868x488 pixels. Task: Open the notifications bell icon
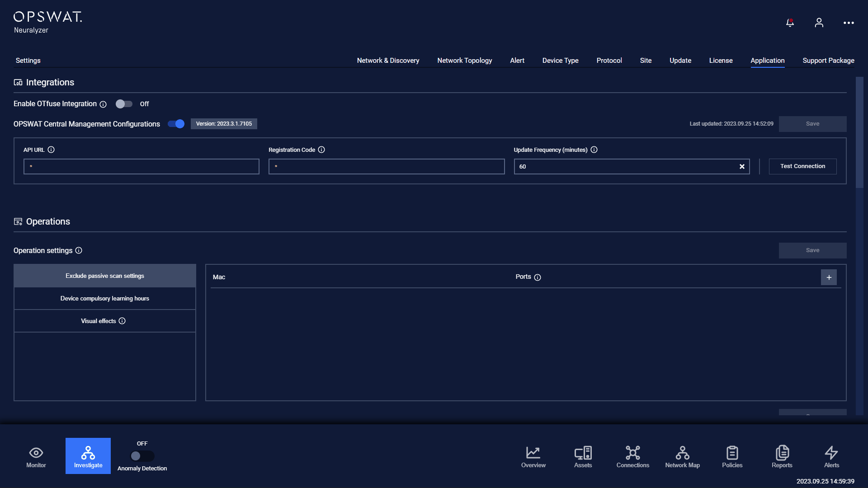(790, 23)
